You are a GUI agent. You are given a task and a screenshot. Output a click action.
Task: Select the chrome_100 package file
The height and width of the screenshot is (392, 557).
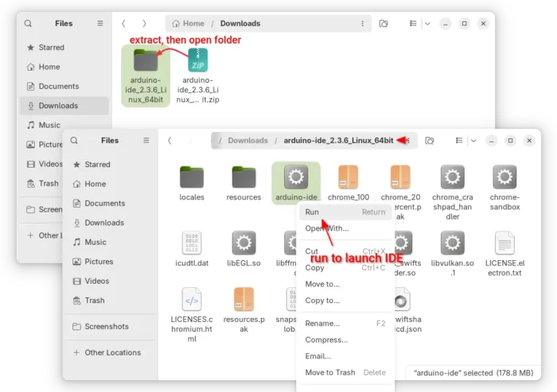click(x=349, y=183)
